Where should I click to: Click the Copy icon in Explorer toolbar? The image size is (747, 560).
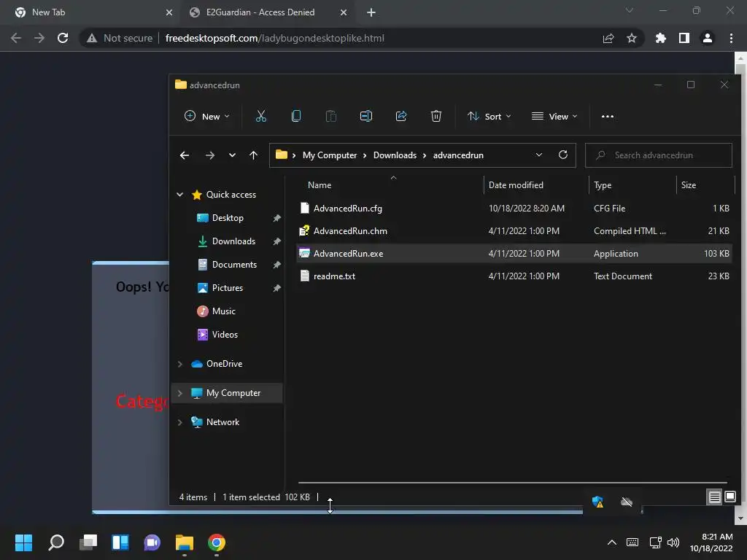(x=296, y=116)
